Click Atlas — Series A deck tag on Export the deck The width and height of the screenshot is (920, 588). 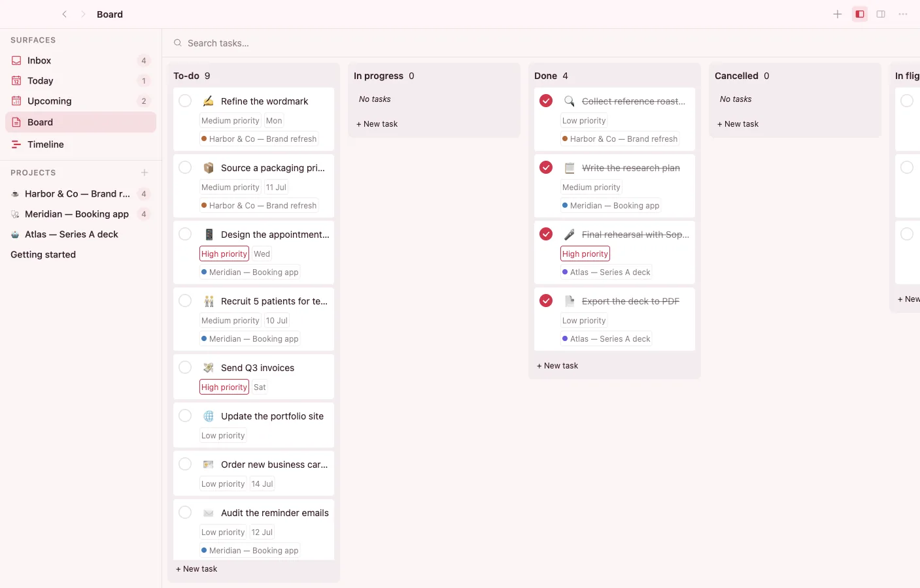click(x=606, y=339)
